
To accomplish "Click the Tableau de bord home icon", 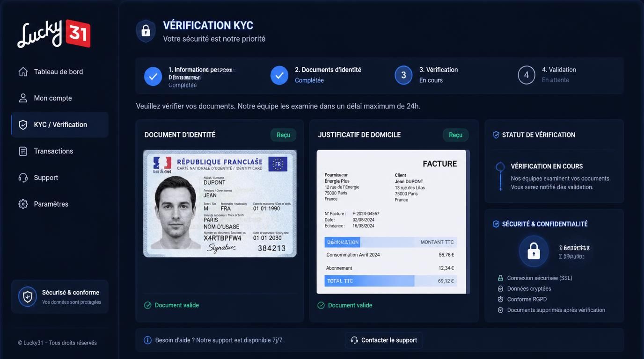I will (23, 72).
